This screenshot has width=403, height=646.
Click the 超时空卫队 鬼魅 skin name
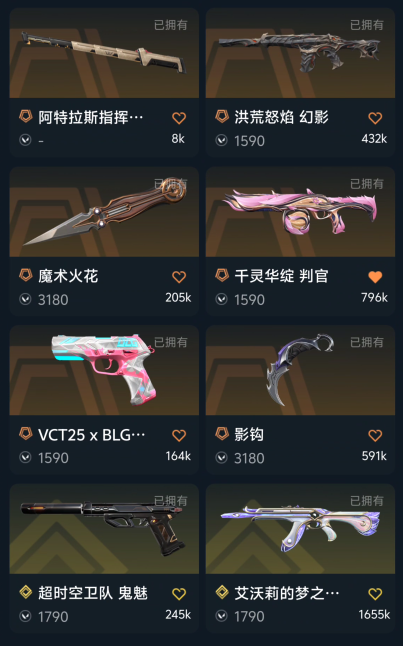[x=93, y=593]
